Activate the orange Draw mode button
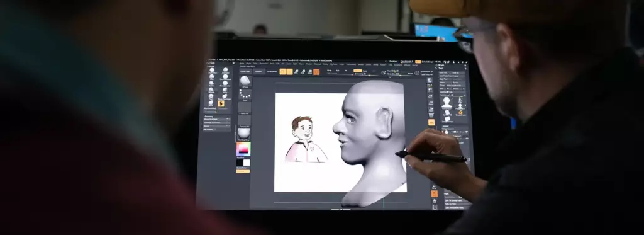Viewport: 644px width, 235px height. (289, 72)
